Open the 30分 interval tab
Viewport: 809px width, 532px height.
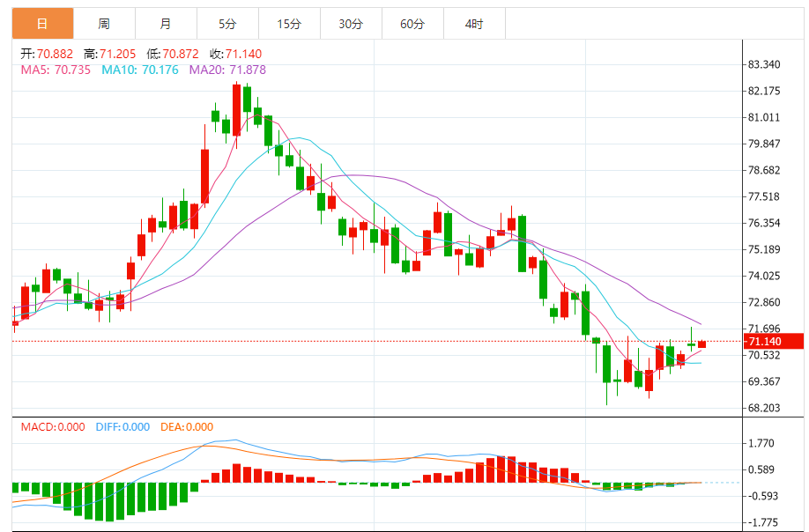coord(351,24)
